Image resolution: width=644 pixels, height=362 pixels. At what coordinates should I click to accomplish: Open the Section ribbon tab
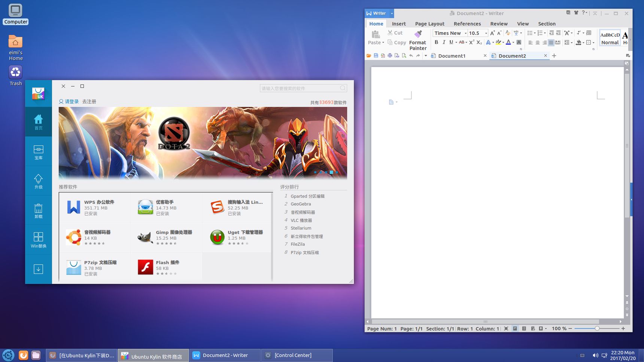(x=547, y=24)
